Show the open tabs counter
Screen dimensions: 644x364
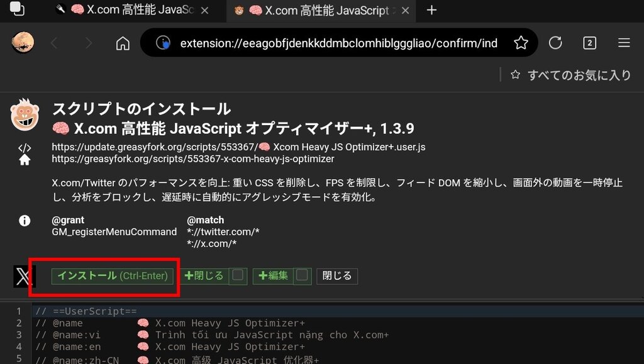[589, 43]
